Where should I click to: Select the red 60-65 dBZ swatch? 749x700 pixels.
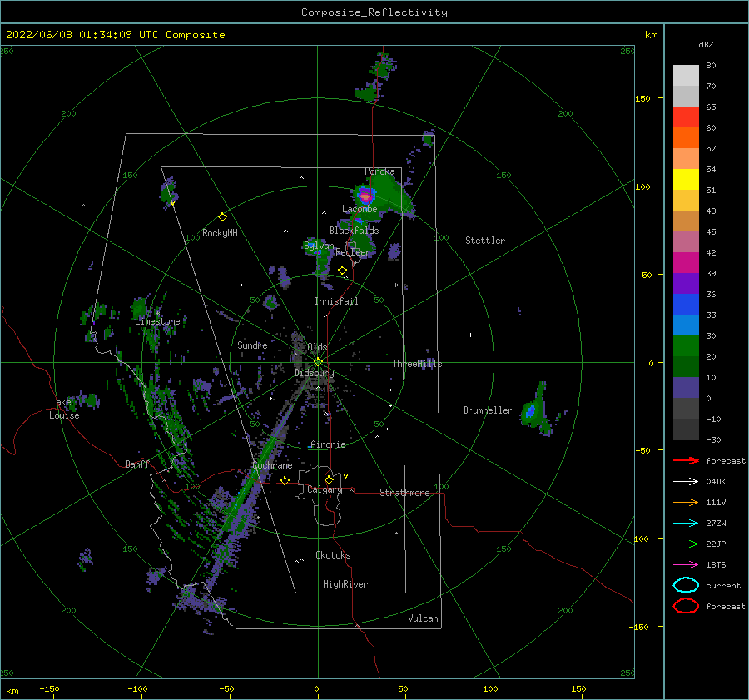686,117
